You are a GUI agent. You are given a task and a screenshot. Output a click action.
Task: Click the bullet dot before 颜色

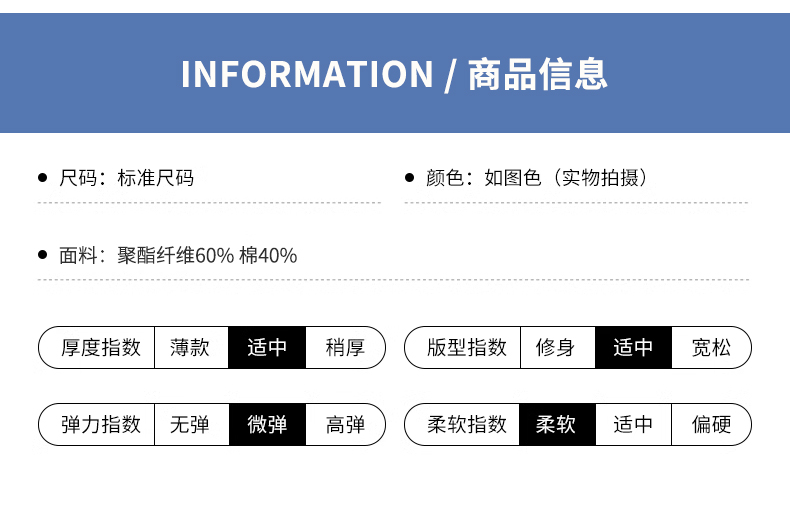(x=409, y=178)
